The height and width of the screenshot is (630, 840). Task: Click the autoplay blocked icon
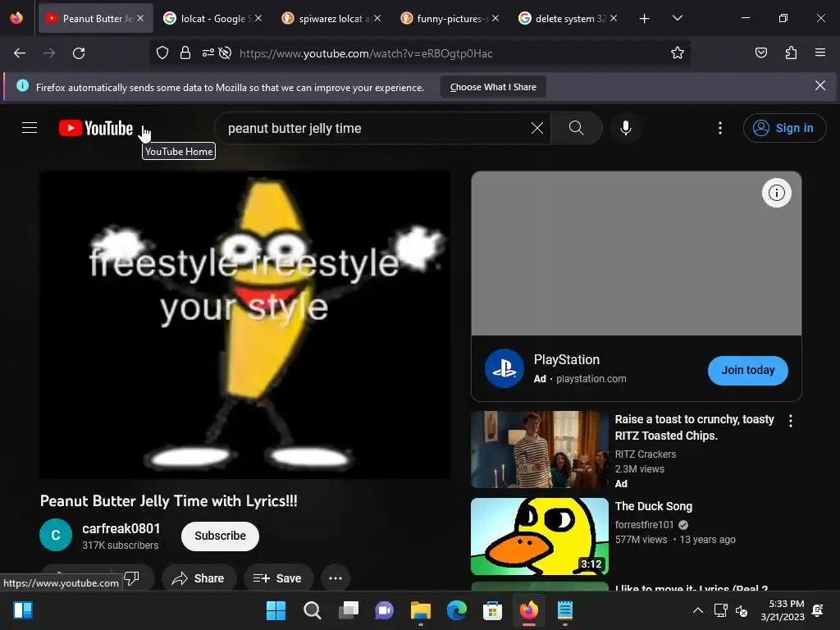(226, 53)
